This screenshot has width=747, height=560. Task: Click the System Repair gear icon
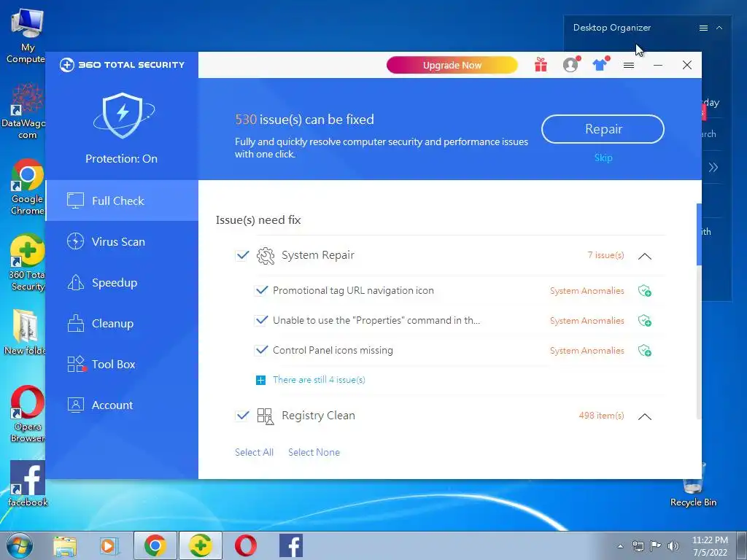(266, 256)
